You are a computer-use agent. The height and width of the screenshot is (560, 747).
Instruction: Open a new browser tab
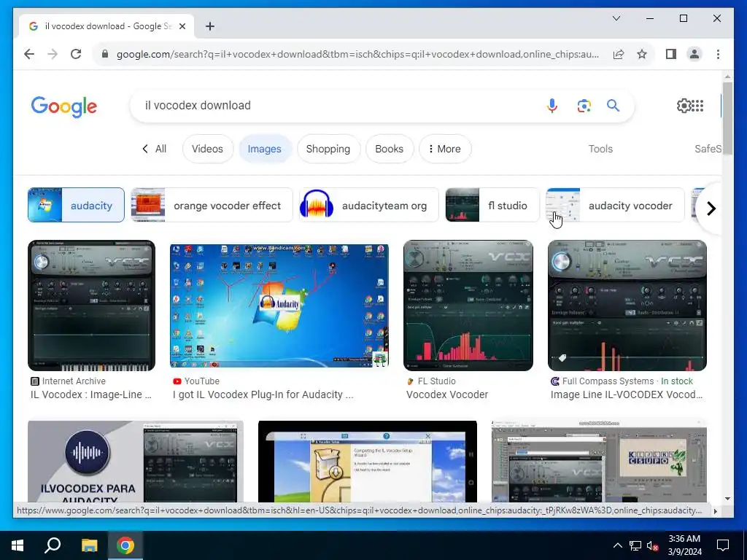(x=209, y=26)
